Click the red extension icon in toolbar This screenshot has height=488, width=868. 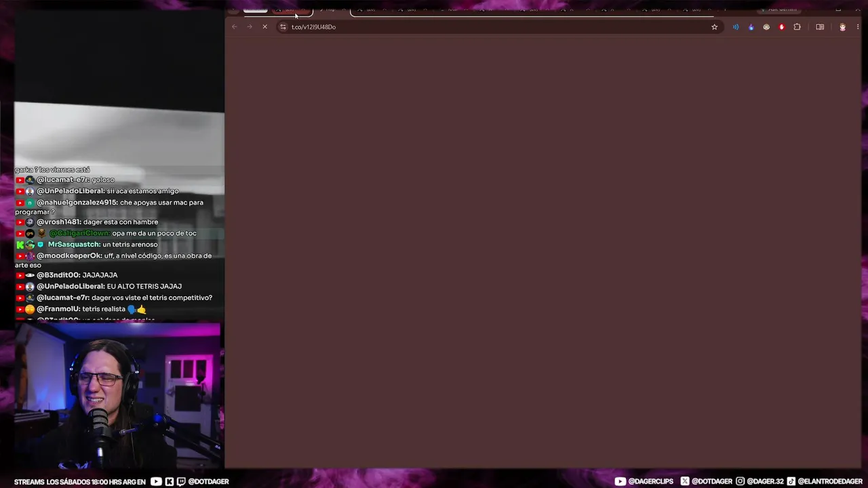coord(782,27)
